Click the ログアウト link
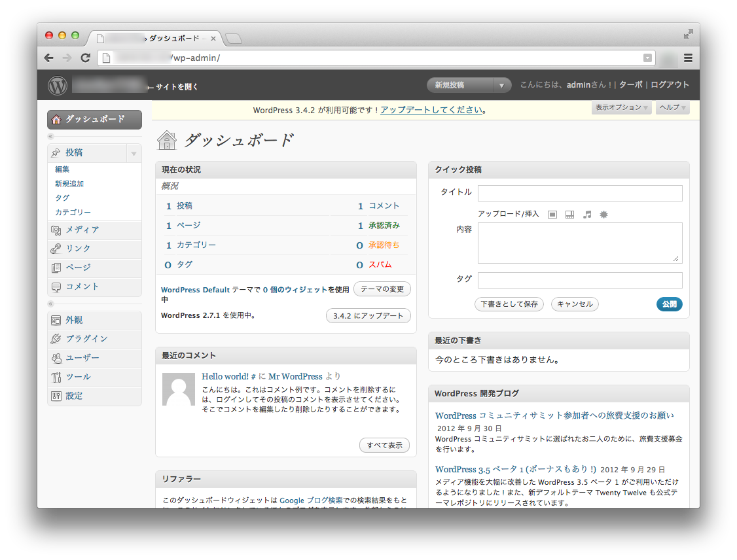The height and width of the screenshot is (560, 737). 670,84
